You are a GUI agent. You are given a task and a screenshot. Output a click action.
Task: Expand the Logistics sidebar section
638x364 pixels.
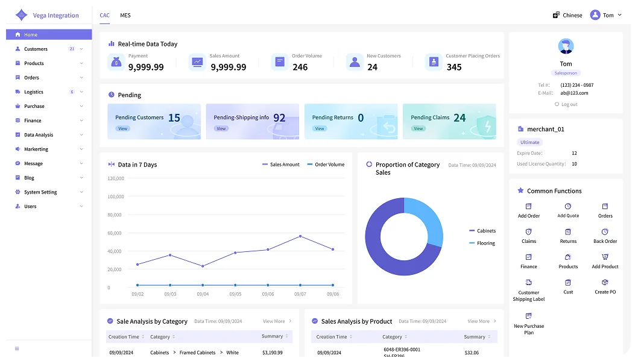[49, 92]
